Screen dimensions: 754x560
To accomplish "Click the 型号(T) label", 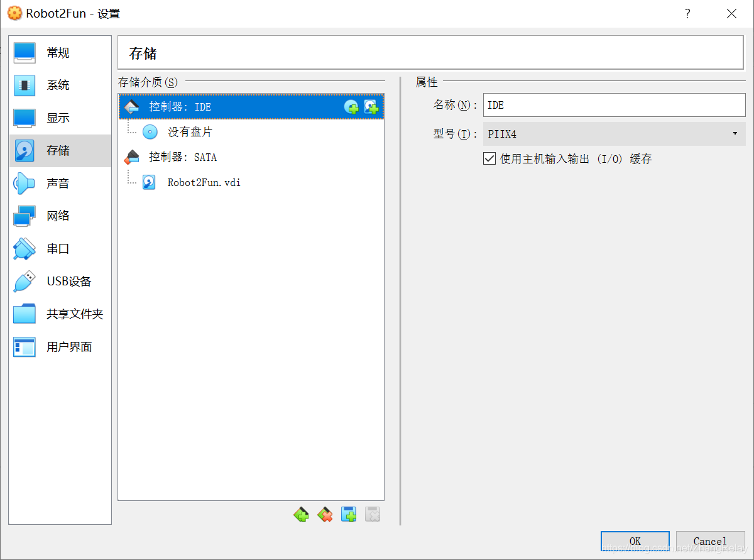I will point(456,134).
